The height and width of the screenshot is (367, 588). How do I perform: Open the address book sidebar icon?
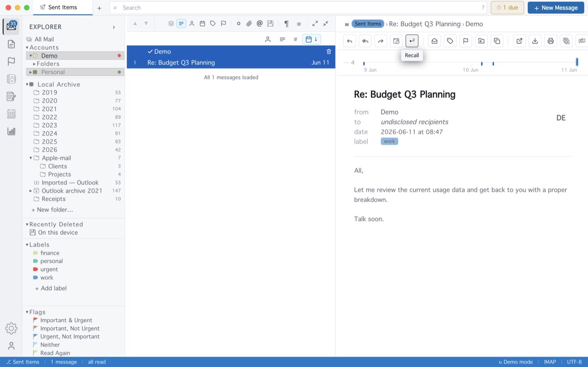[11, 79]
